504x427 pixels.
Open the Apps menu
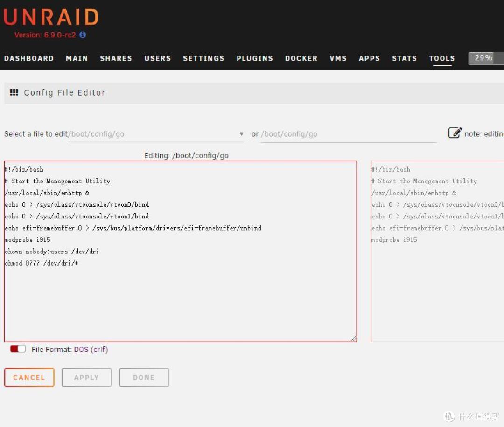[x=369, y=58]
